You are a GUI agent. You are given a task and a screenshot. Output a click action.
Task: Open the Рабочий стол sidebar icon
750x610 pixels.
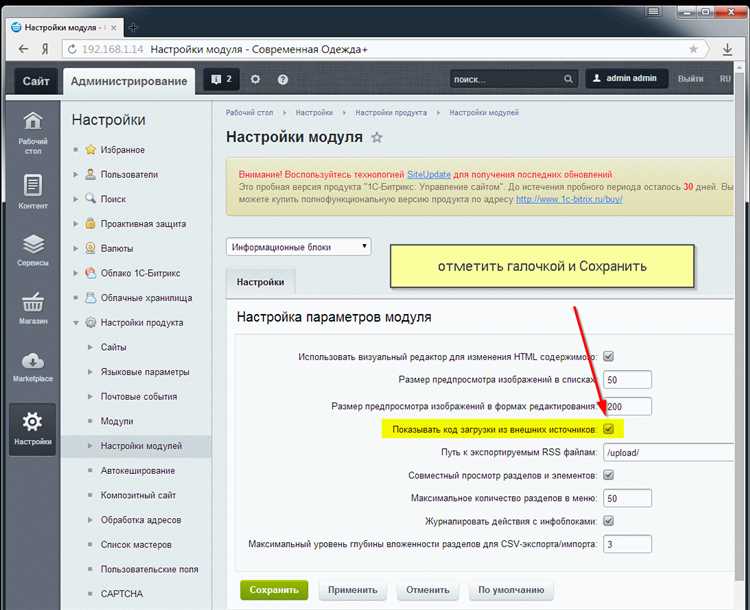point(33,132)
